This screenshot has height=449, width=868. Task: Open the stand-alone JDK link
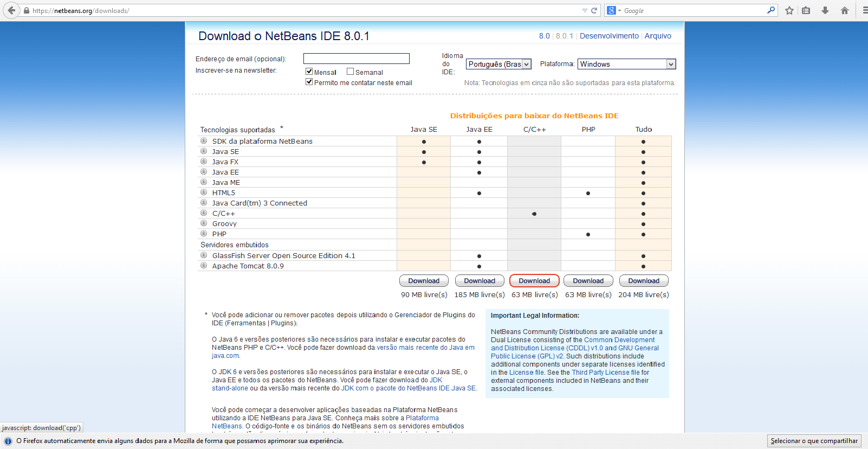point(230,388)
